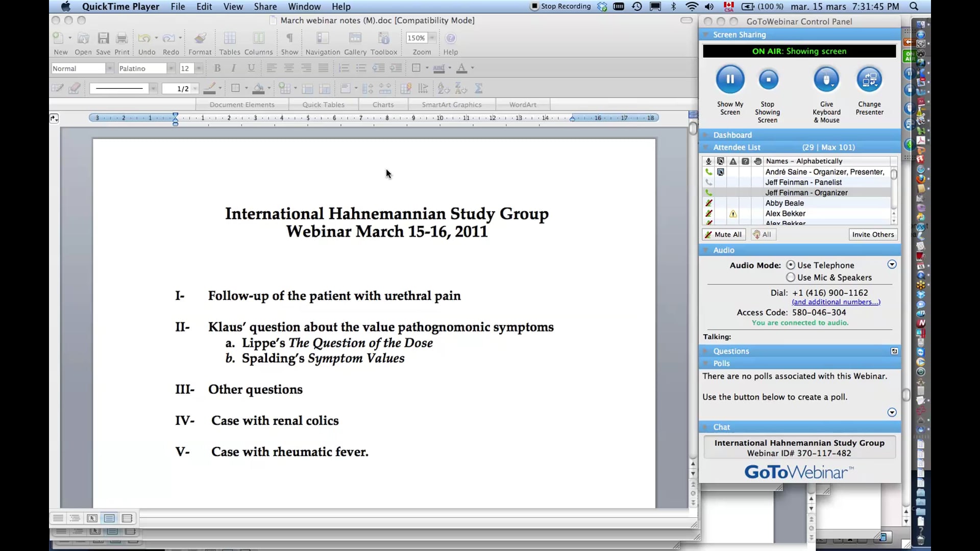The height and width of the screenshot is (551, 980).
Task: Select Give Keyboard & Mouse
Action: pos(826,80)
